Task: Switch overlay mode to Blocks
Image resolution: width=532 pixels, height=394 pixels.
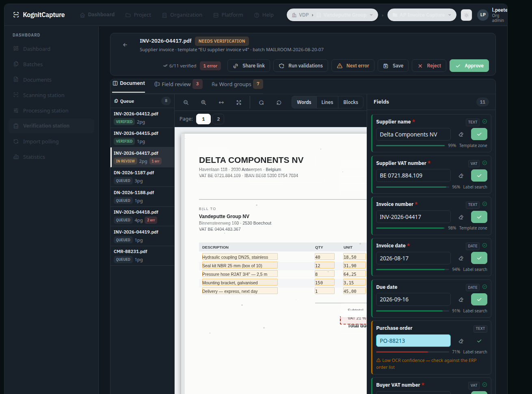Action: pyautogui.click(x=350, y=102)
